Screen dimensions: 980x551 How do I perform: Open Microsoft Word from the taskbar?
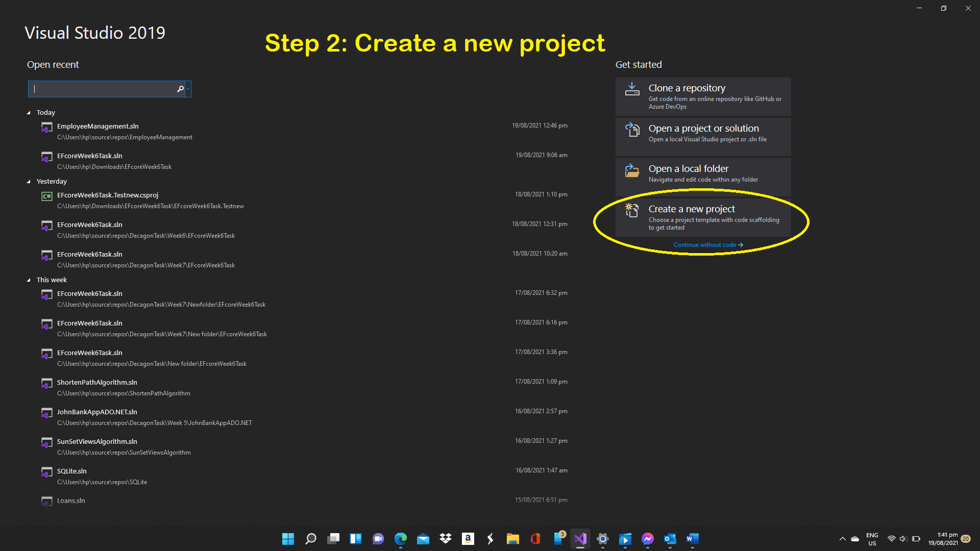[x=692, y=539]
